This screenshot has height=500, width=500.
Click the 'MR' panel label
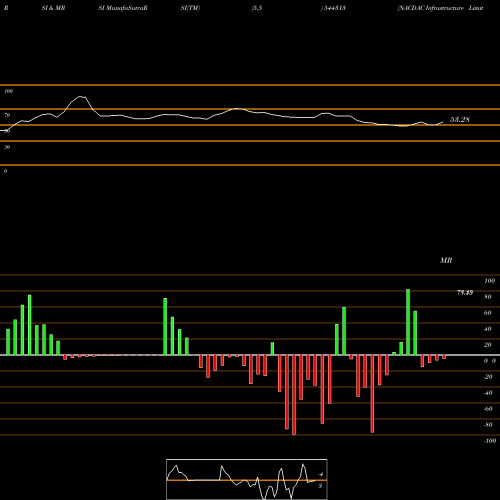(x=446, y=260)
